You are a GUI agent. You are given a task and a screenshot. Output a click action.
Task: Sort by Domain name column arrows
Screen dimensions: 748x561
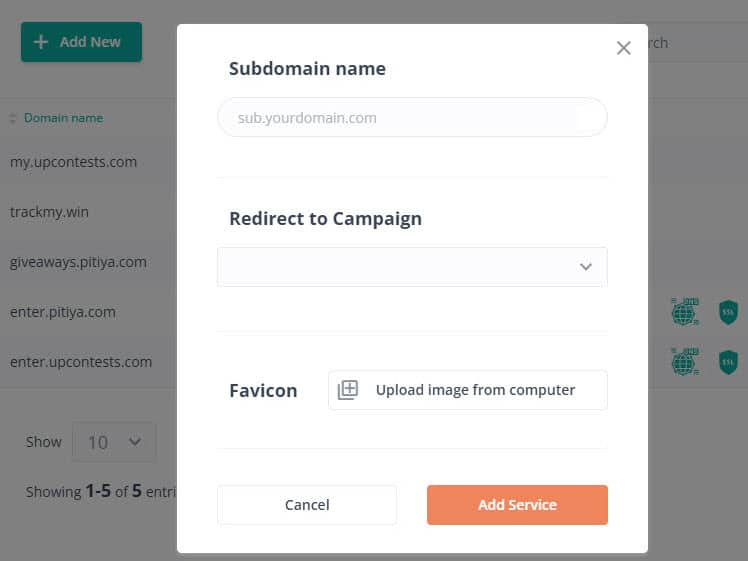pos(13,118)
